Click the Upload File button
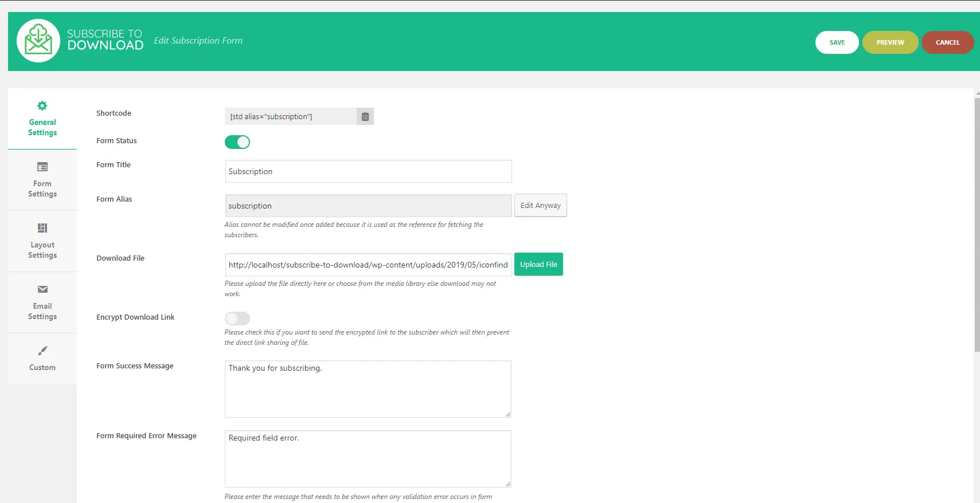This screenshot has width=980, height=503. 538,264
